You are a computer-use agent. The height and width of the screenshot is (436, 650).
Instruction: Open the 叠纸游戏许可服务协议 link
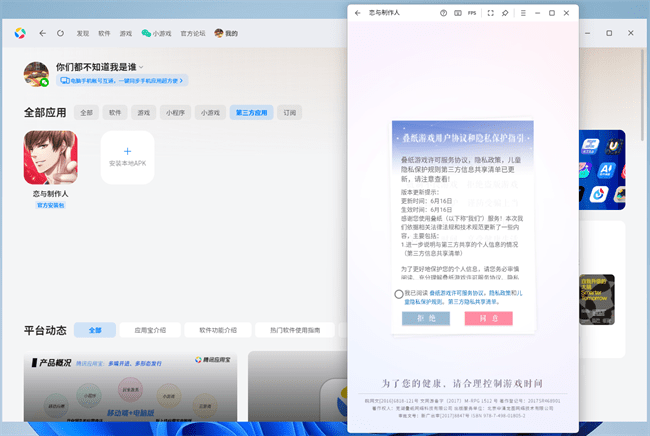point(457,293)
